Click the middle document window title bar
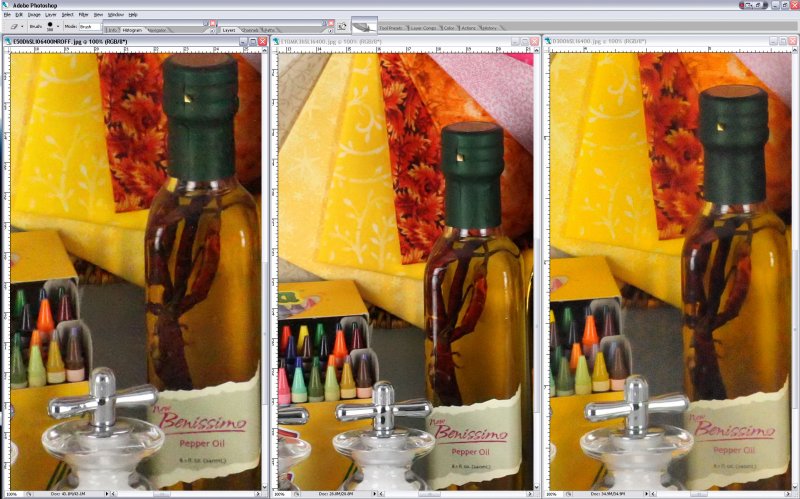This screenshot has width=800, height=499. tap(406, 41)
